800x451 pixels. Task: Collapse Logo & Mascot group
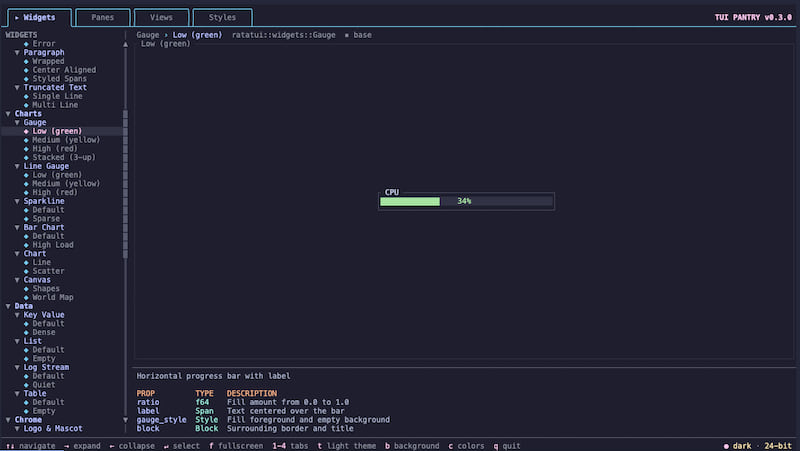point(17,429)
